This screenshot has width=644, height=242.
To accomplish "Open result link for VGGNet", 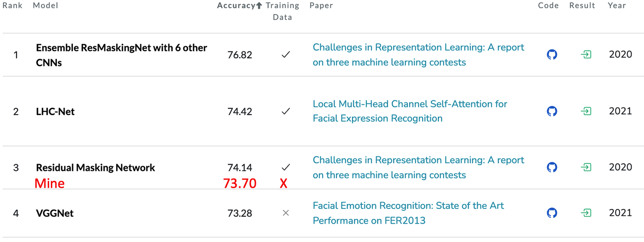I will (x=586, y=213).
